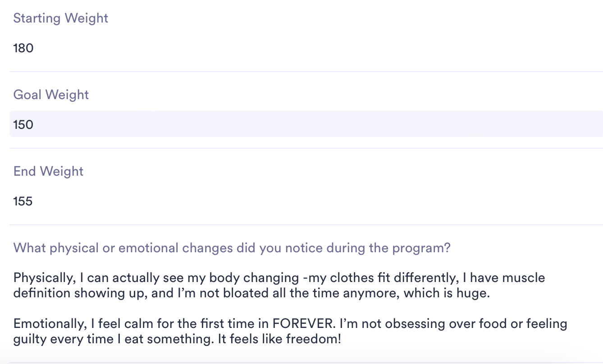Click the word "guilty" in the last line
Viewport: 603px width, 364px height.
29,339
